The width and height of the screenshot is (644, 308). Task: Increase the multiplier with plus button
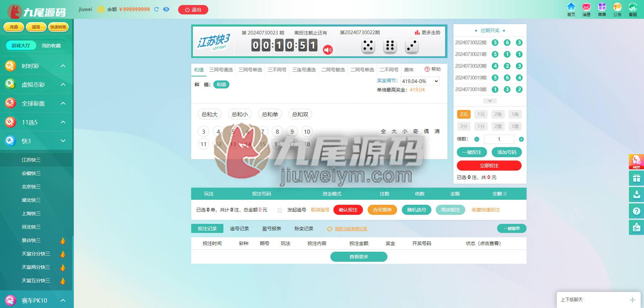point(521,139)
